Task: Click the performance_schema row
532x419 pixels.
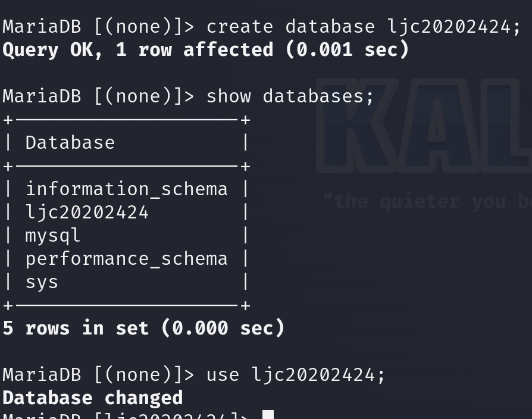Action: click(126, 259)
